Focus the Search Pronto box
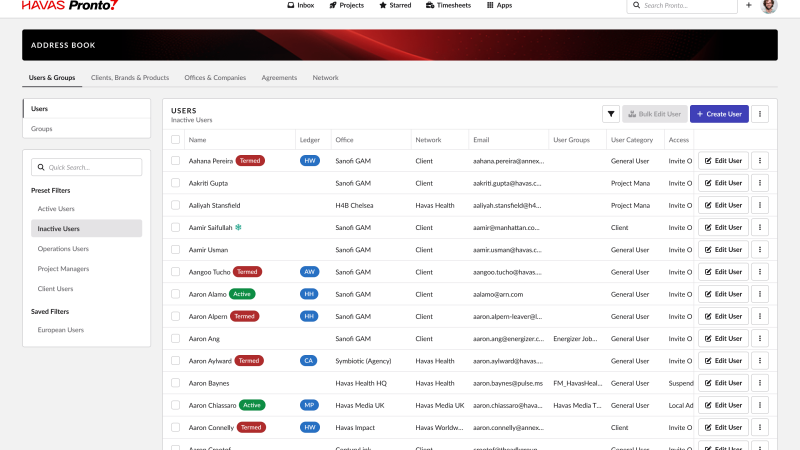 pyautogui.click(x=682, y=6)
